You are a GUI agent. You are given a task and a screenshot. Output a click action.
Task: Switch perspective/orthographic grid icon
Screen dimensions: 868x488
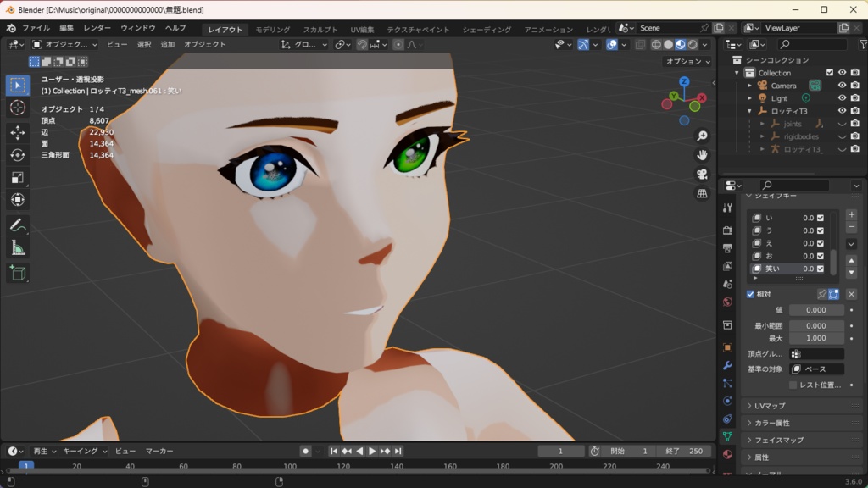[702, 194]
